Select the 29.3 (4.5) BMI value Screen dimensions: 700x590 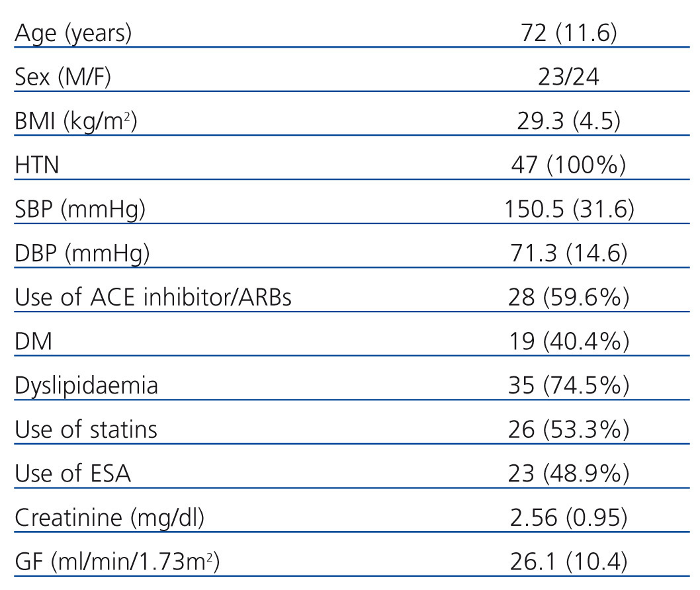[569, 121]
